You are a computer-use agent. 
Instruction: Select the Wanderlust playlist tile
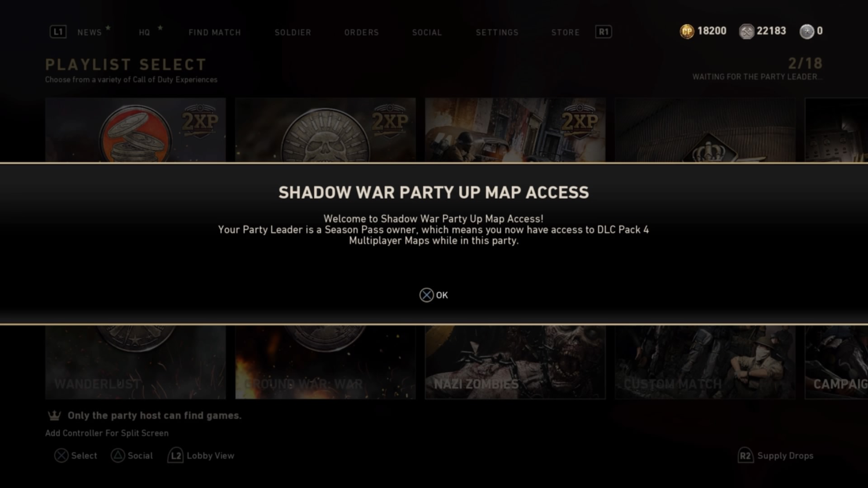tap(135, 362)
